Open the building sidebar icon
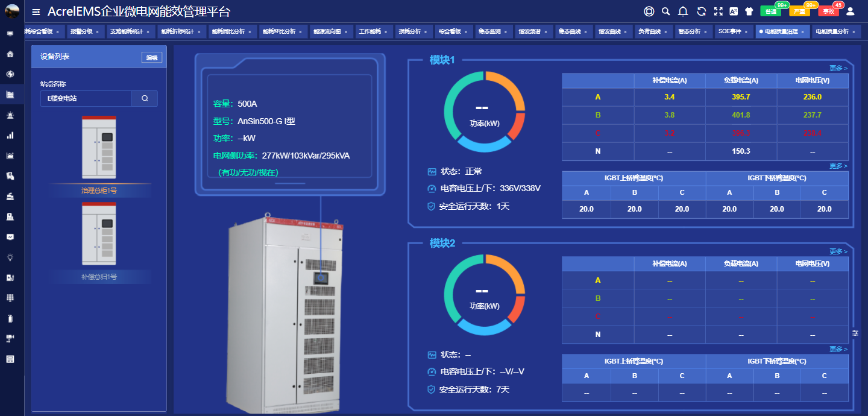This screenshot has width=868, height=416. [10, 216]
